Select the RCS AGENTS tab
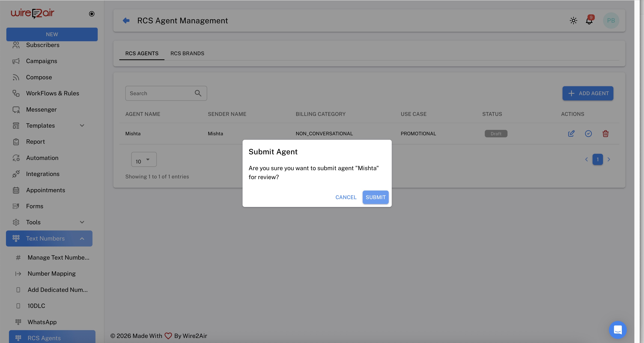 pos(142,53)
